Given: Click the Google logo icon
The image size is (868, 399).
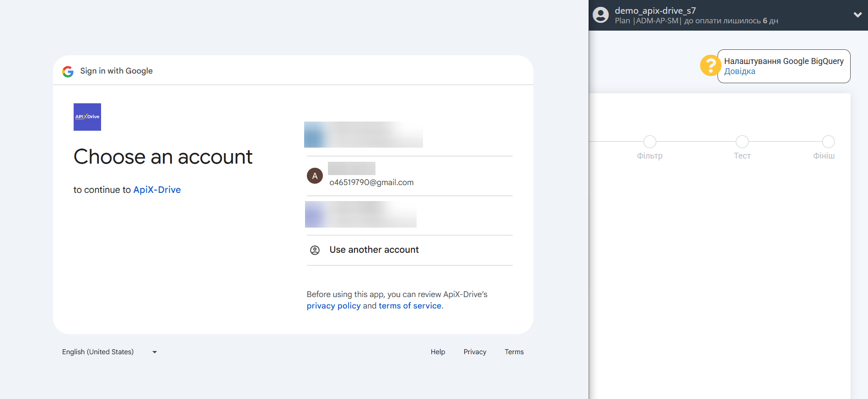Looking at the screenshot, I should tap(68, 71).
